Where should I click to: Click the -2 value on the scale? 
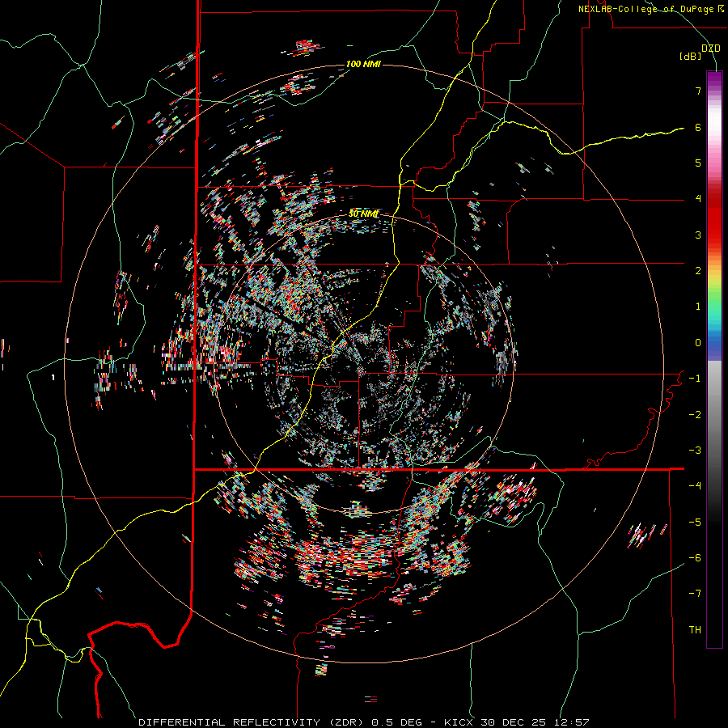pos(695,415)
